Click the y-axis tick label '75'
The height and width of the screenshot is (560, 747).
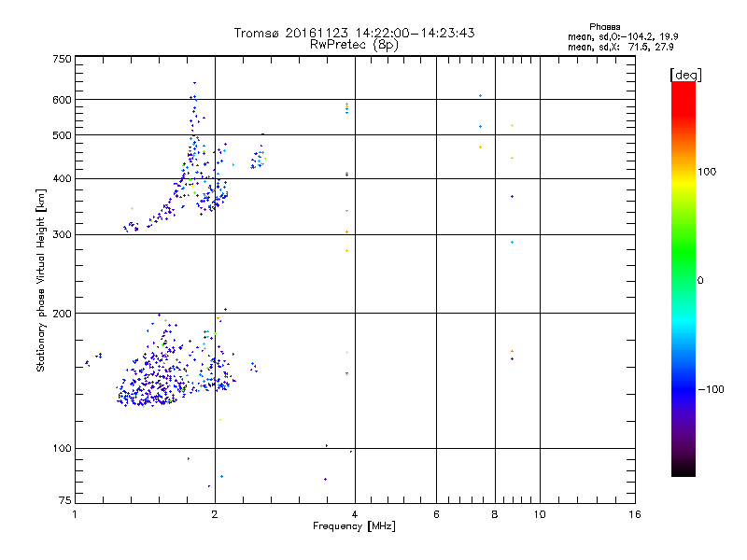65,500
